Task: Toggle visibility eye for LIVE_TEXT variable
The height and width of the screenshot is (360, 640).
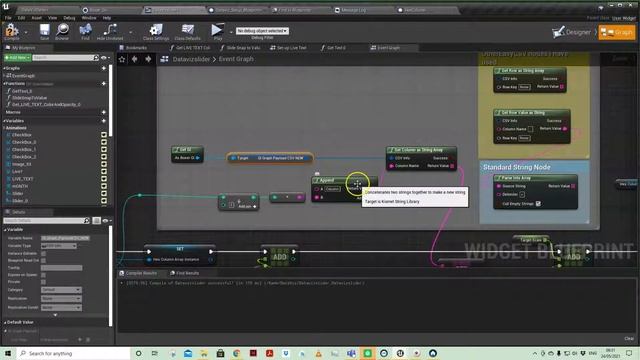Action: (104, 179)
